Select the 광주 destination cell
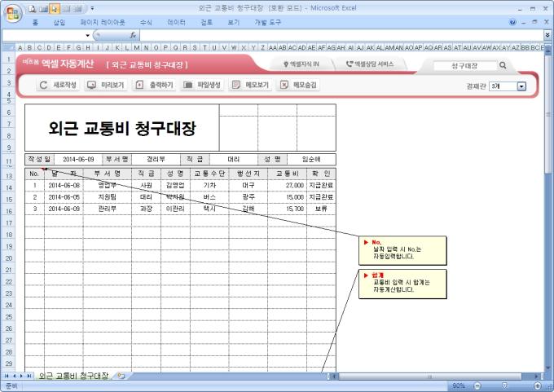The height and width of the screenshot is (392, 554). [248, 197]
